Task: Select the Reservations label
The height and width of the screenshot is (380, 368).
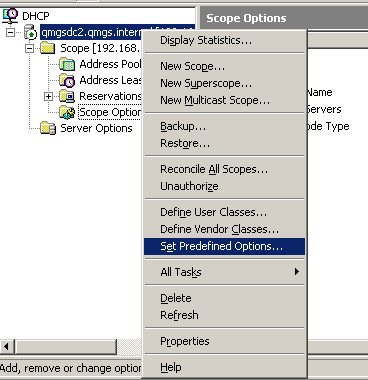Action: coord(110,96)
